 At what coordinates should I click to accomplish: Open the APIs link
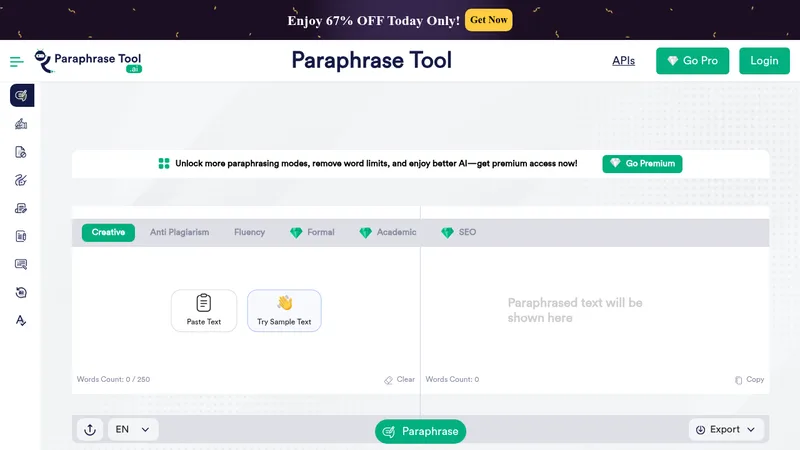click(623, 61)
